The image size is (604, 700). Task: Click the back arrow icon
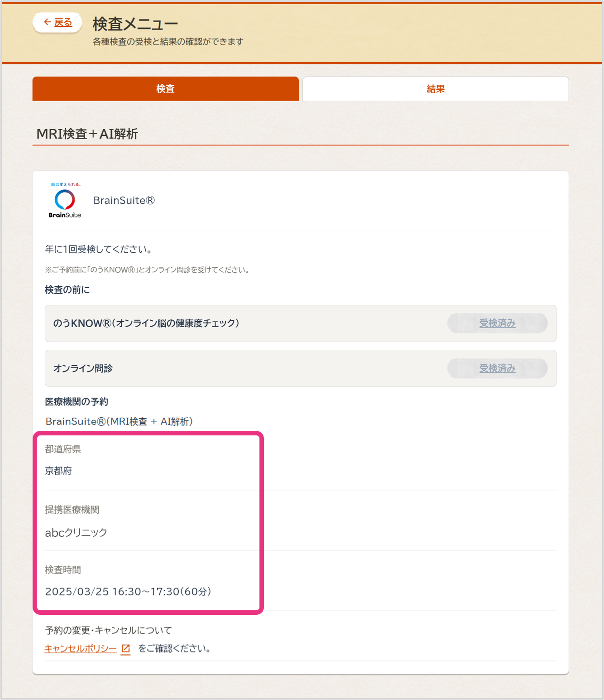tap(47, 22)
